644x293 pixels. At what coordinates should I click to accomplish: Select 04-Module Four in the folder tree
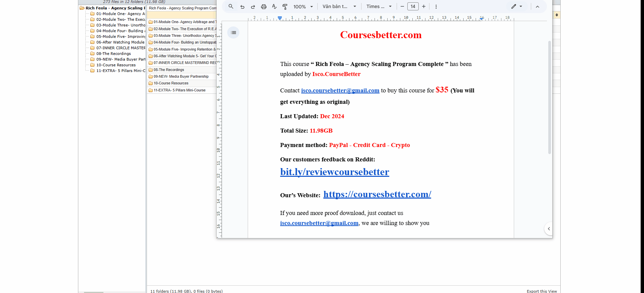(x=118, y=31)
